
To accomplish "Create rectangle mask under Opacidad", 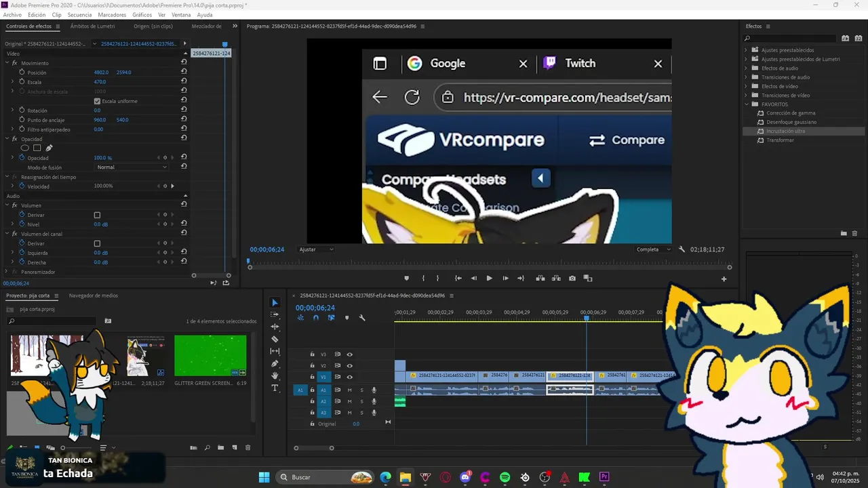I will click(x=37, y=148).
